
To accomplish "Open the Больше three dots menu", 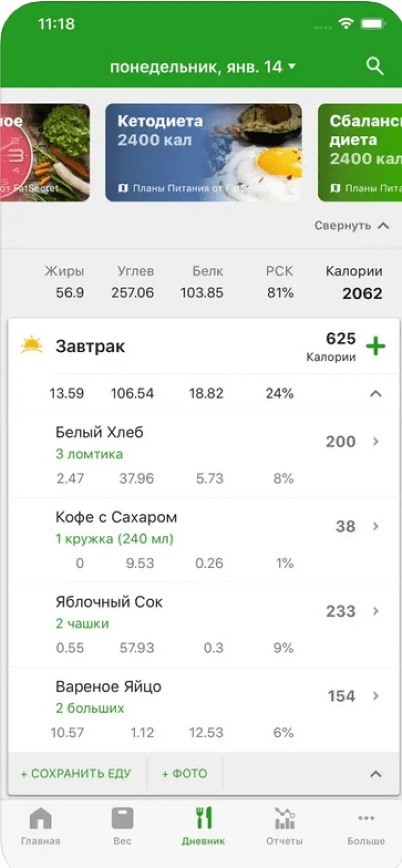I will coord(366,819).
